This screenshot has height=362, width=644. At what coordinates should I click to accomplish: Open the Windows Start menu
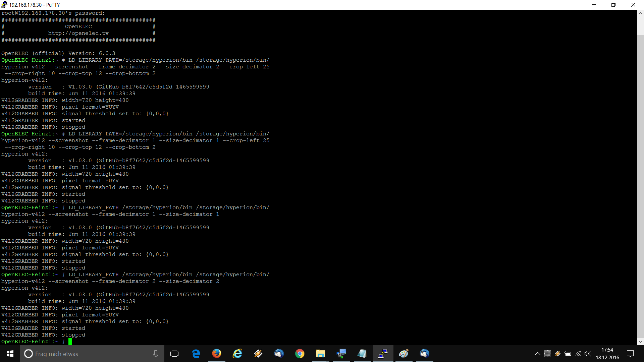click(10, 354)
